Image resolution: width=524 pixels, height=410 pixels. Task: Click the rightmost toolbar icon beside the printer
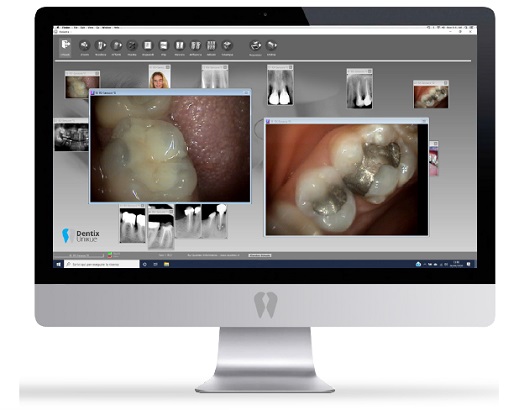click(272, 45)
